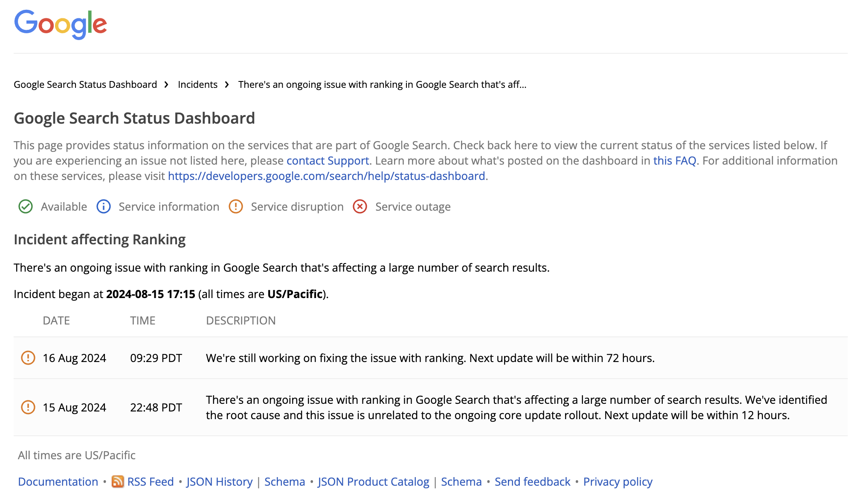Click the blue Service information icon
Viewport: 864px width, 504px height.
point(103,207)
